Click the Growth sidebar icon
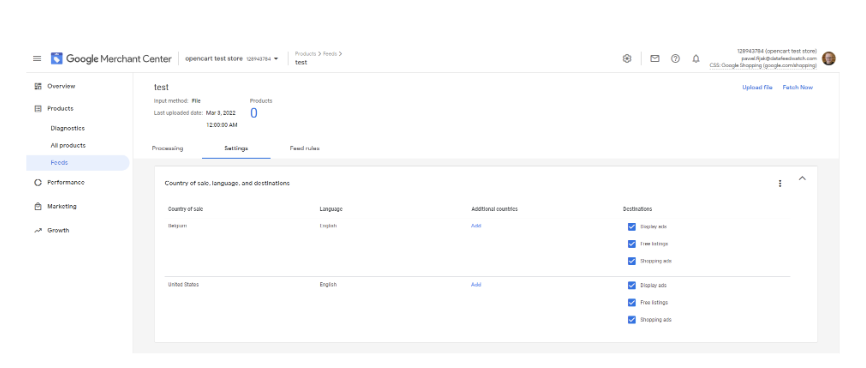The height and width of the screenshot is (368, 866). pyautogui.click(x=38, y=231)
